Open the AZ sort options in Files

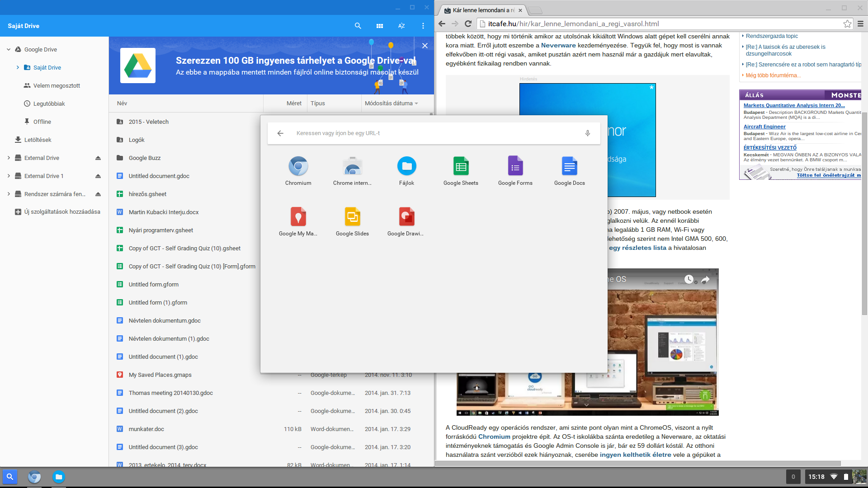tap(401, 26)
